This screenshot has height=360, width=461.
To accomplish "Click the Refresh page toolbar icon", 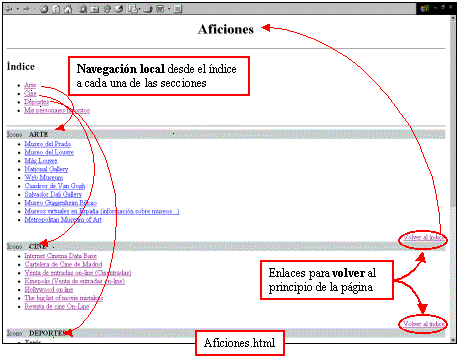I will point(56,9).
